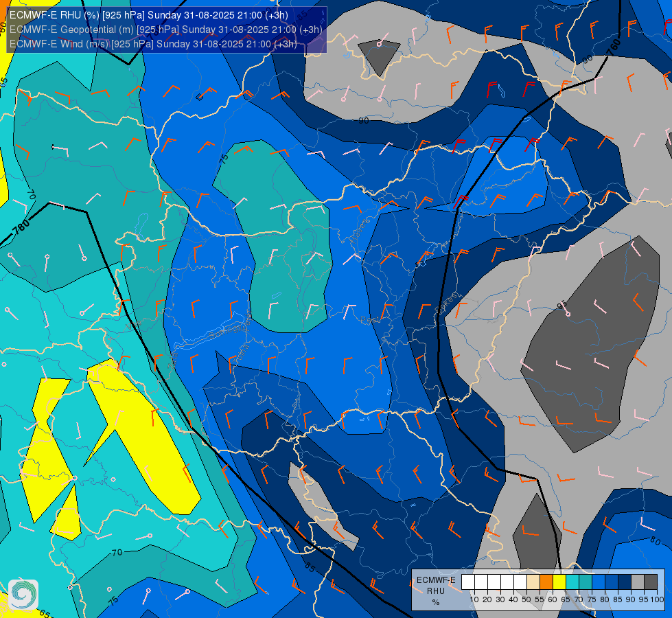Click the legend title ECMWF-E RHU %
The image size is (672, 618).
(436, 591)
